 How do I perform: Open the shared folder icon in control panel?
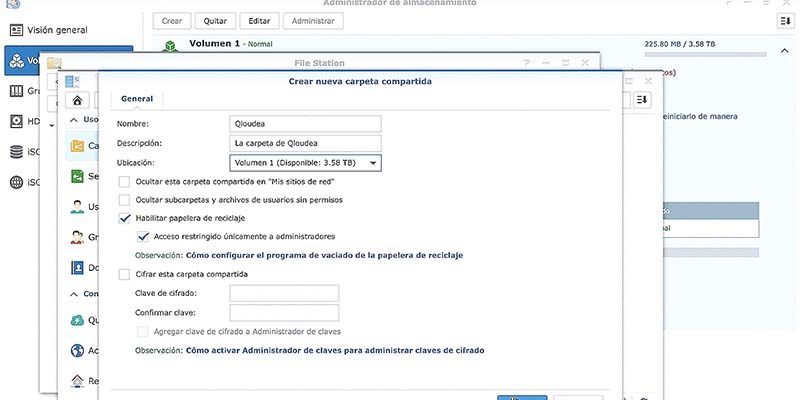tap(77, 145)
